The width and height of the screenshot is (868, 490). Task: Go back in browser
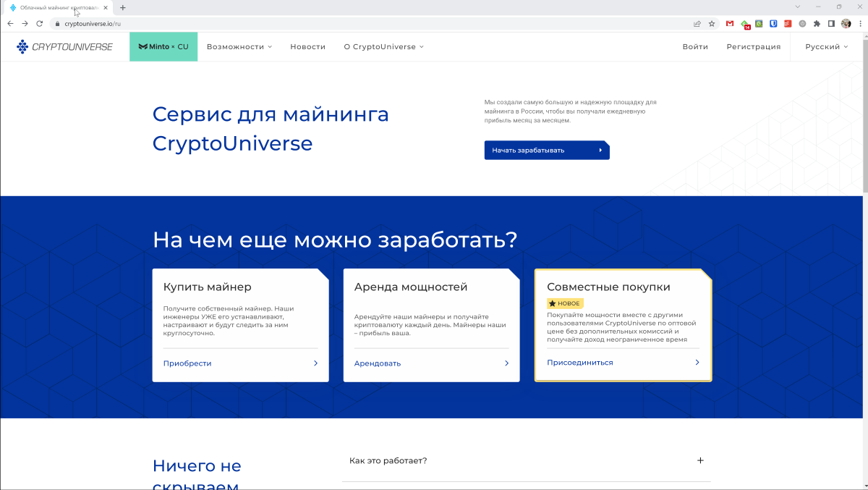point(10,23)
